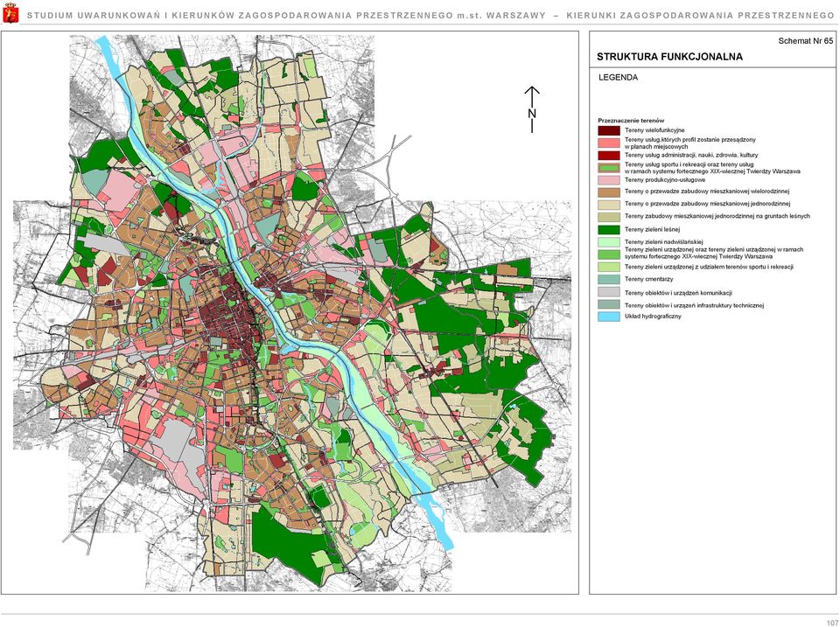This screenshot has width=840, height=627.
Task: Click 'Tereny obiektów i urządzeń komunikacji' label
Action: point(678,293)
